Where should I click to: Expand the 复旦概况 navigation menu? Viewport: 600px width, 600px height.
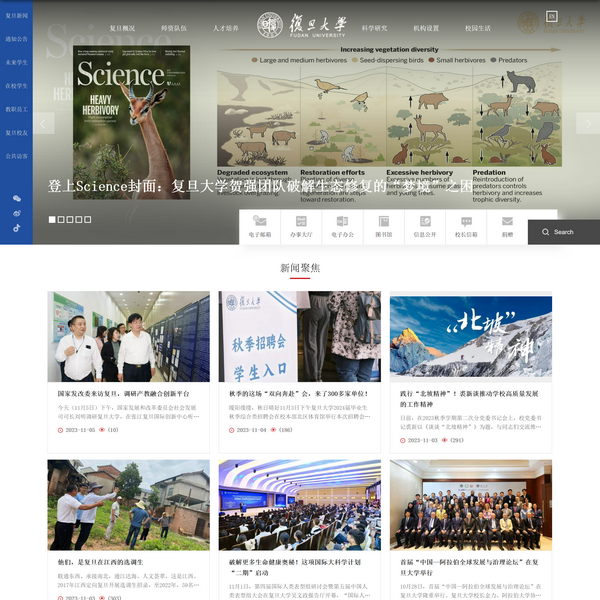[x=122, y=29]
